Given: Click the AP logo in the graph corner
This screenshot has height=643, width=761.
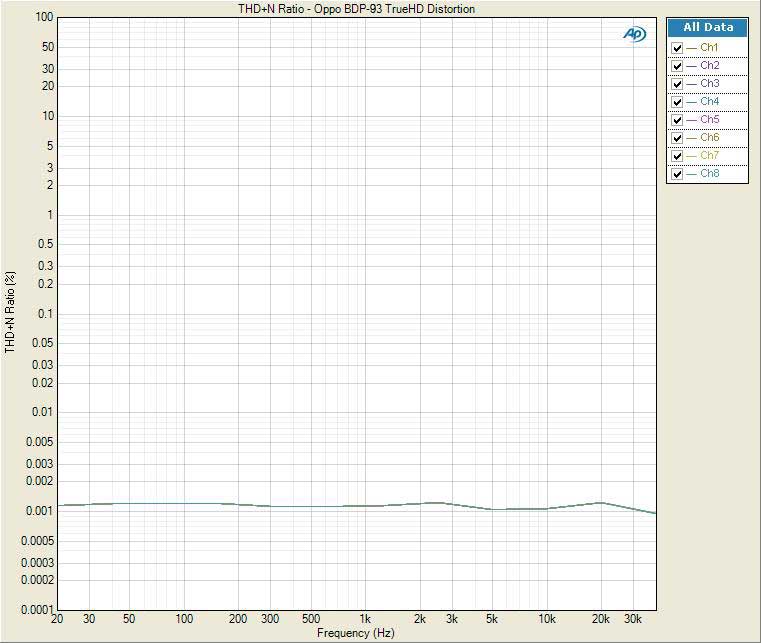Looking at the screenshot, I should coord(634,34).
